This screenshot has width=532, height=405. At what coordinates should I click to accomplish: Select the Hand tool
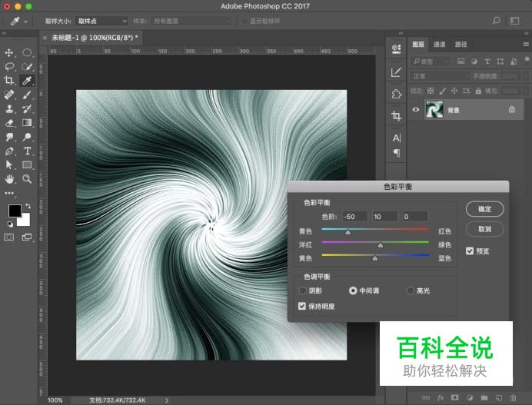9,178
